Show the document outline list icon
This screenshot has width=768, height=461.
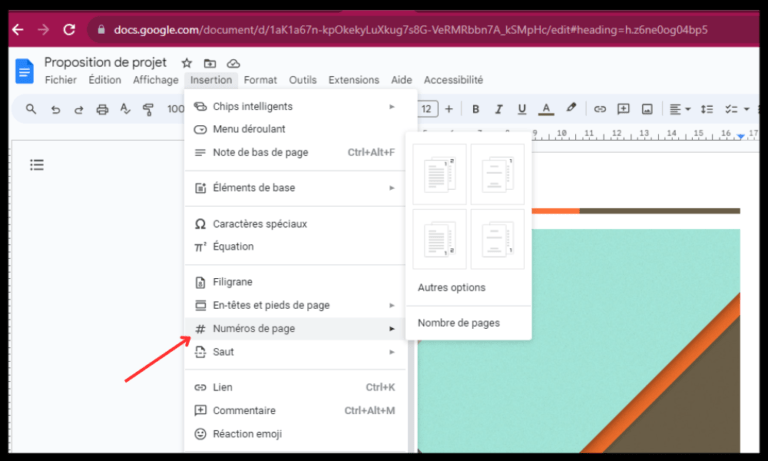click(x=37, y=165)
